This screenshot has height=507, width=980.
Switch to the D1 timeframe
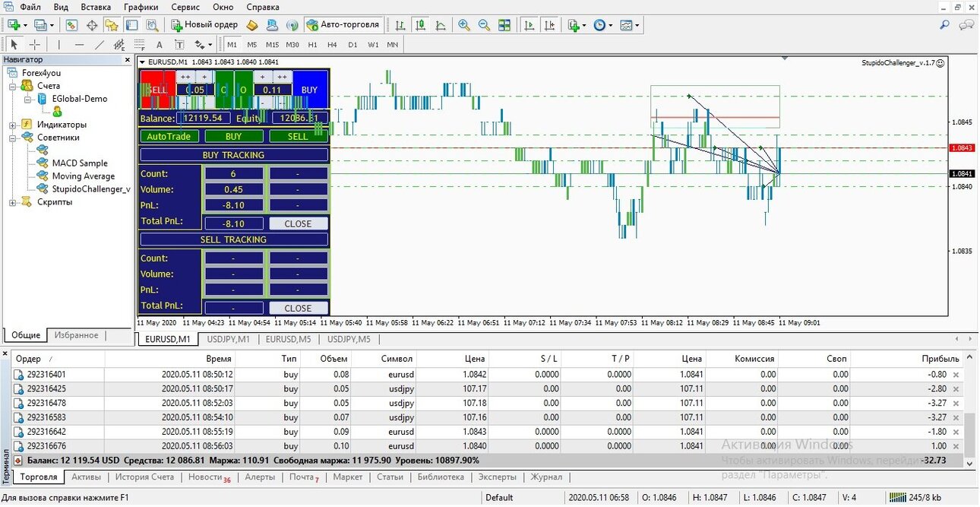click(352, 45)
